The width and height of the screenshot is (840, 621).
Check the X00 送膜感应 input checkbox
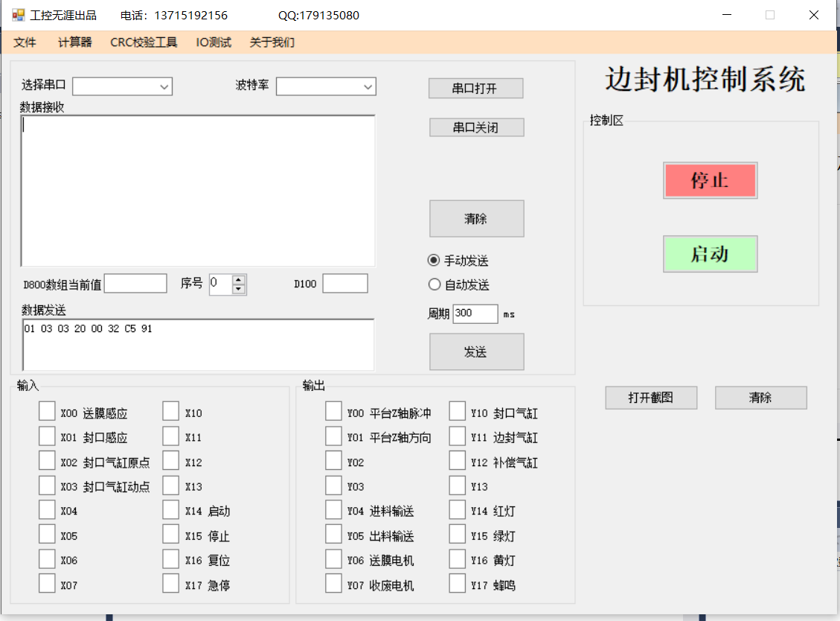click(x=47, y=412)
